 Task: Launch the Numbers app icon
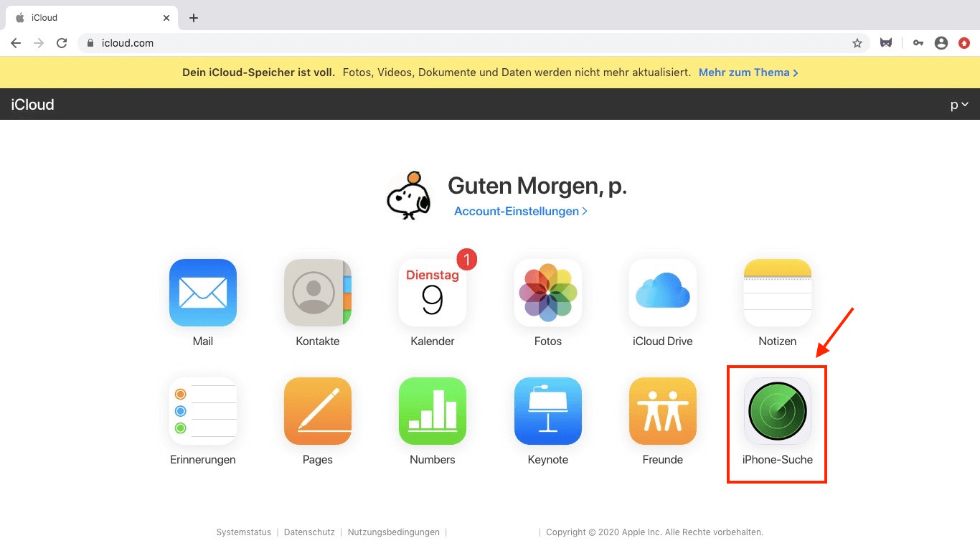(x=433, y=411)
